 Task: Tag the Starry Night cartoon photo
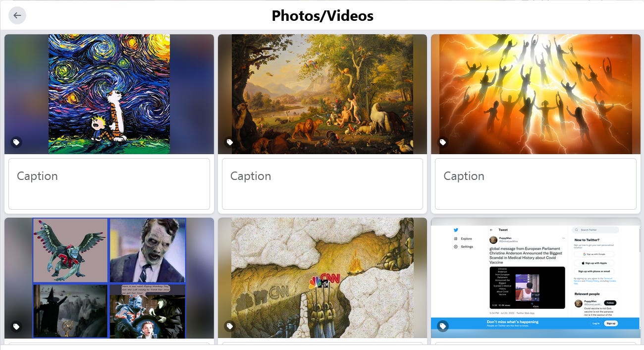click(16, 142)
